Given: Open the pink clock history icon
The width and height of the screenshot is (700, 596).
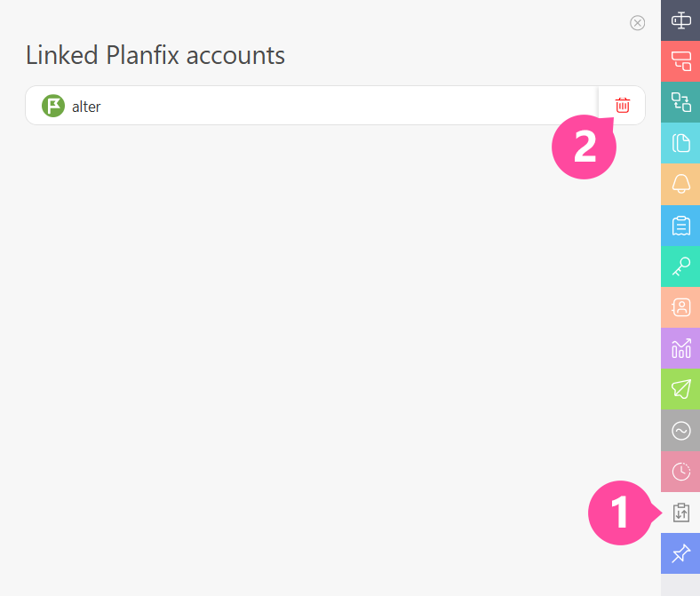Looking at the screenshot, I should tap(680, 472).
